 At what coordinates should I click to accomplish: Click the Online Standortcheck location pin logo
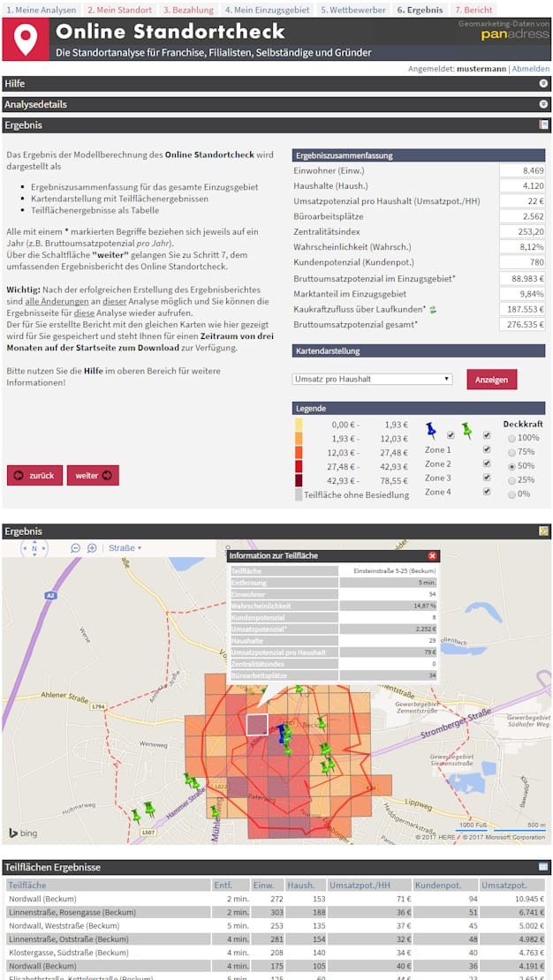pos(26,39)
